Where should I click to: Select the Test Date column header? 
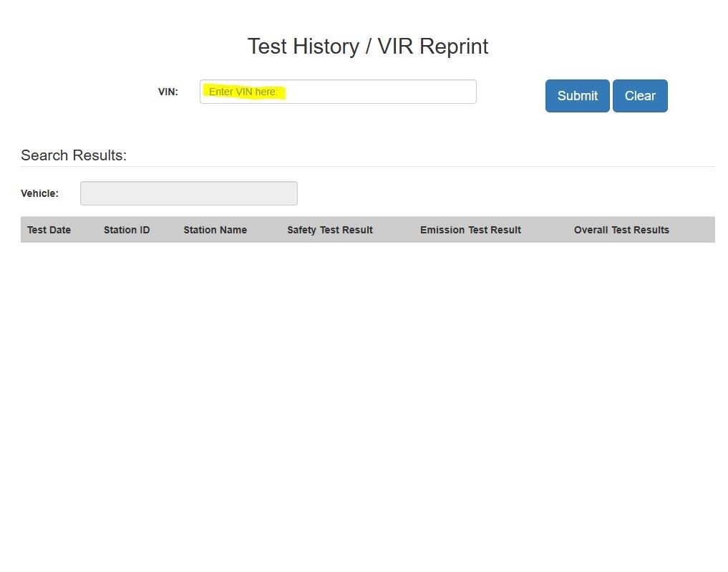(49, 230)
